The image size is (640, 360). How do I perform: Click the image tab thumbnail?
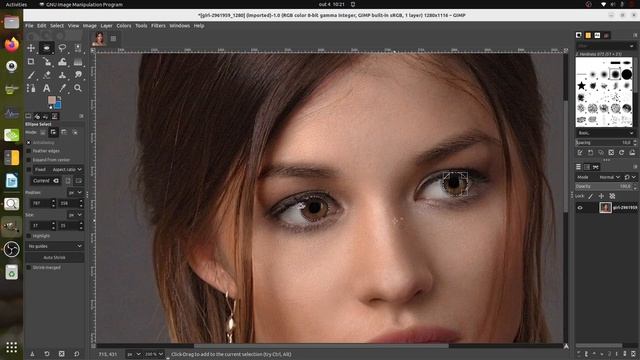pos(99,39)
